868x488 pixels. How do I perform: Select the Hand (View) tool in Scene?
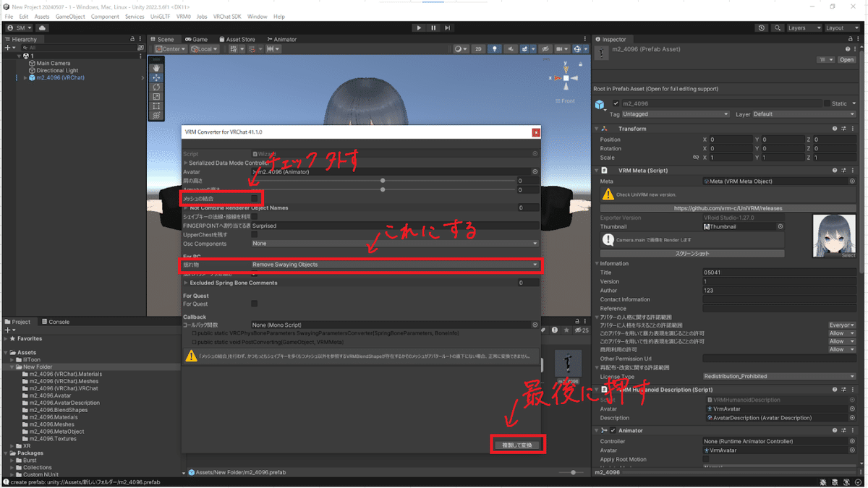156,68
